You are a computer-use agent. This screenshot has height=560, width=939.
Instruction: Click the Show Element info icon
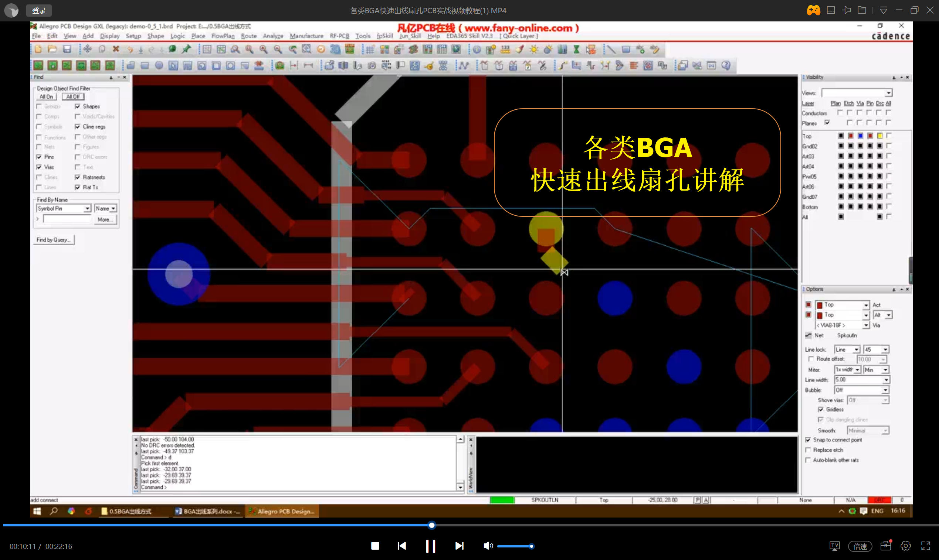point(477,49)
